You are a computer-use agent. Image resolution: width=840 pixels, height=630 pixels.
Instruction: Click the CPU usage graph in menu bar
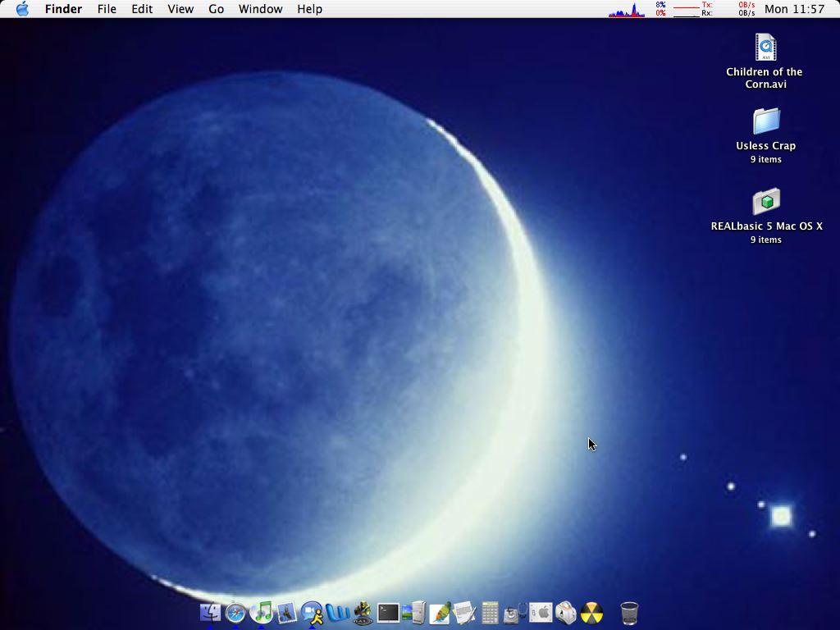[x=626, y=11]
